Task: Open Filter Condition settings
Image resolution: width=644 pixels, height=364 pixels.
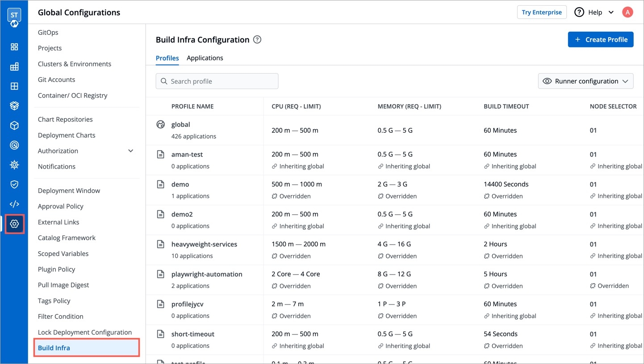Action: tap(61, 317)
